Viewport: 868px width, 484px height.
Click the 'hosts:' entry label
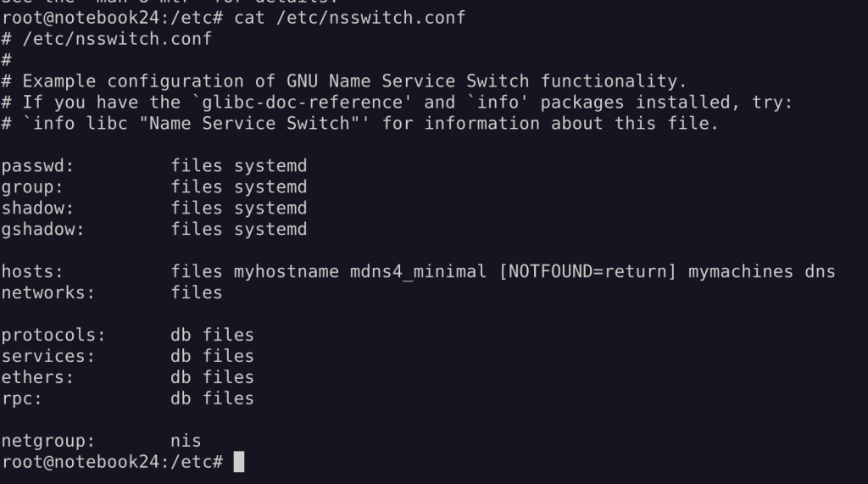[32, 272]
